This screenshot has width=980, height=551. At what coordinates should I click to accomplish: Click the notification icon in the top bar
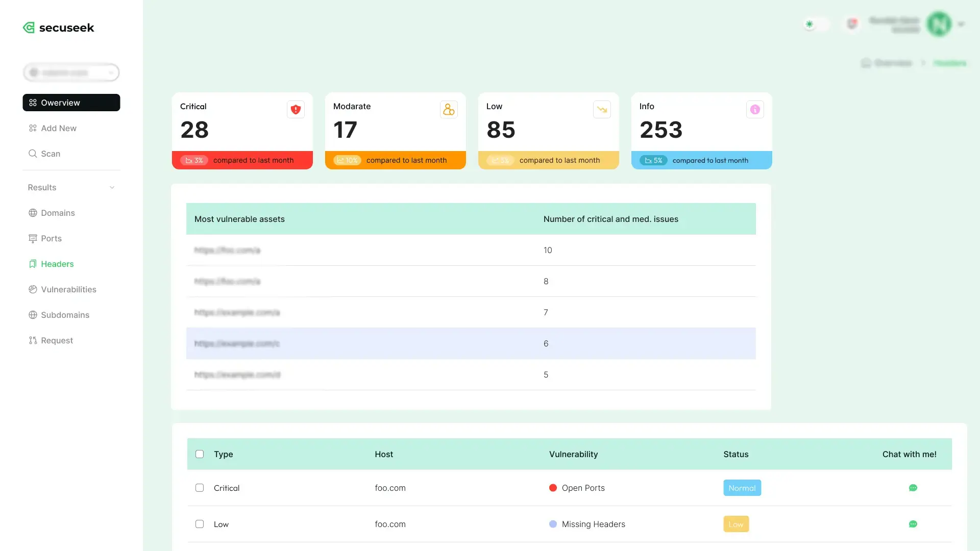click(x=852, y=24)
